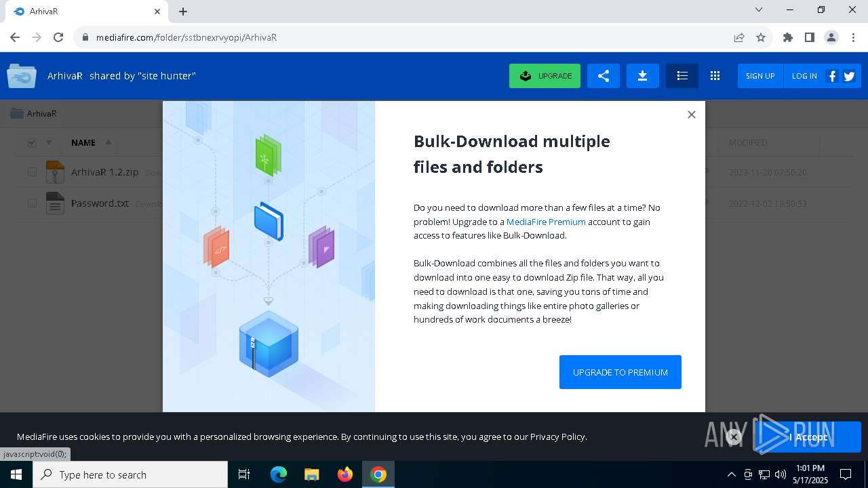This screenshot has width=868, height=488.
Task: Click the LOG IN button
Action: tap(804, 76)
